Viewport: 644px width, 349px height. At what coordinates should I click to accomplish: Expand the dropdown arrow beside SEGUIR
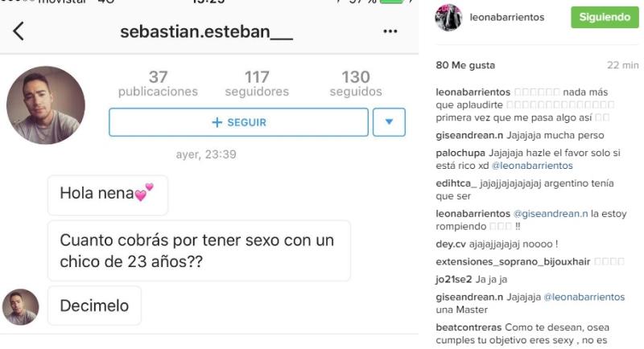pyautogui.click(x=389, y=122)
